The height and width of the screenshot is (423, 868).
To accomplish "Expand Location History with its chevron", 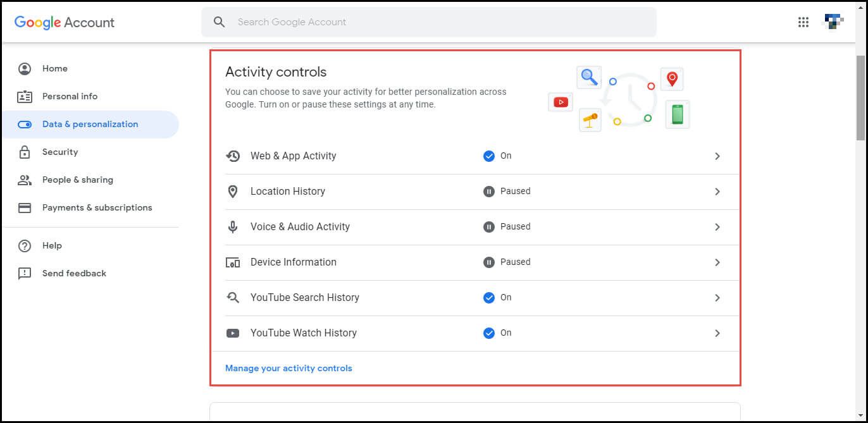I will click(x=717, y=191).
